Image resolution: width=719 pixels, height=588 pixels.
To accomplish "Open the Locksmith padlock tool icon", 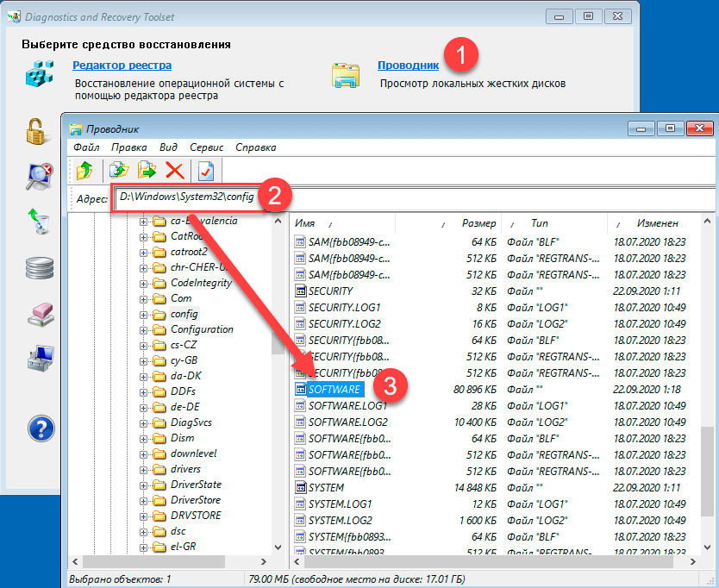I will 35,131.
